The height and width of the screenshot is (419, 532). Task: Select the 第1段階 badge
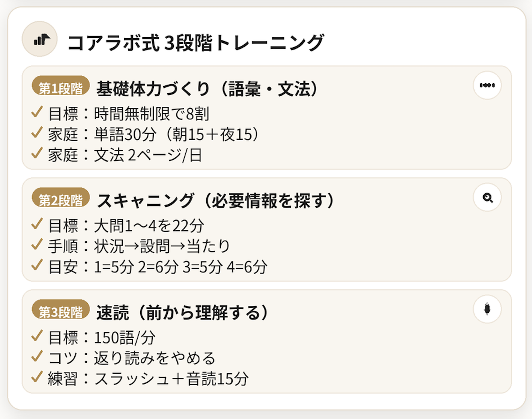click(61, 87)
